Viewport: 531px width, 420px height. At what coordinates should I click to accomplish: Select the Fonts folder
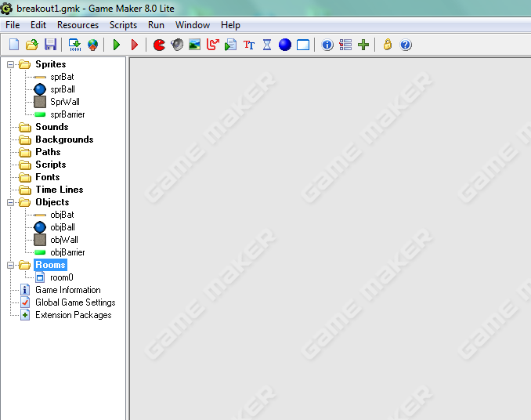(x=48, y=177)
